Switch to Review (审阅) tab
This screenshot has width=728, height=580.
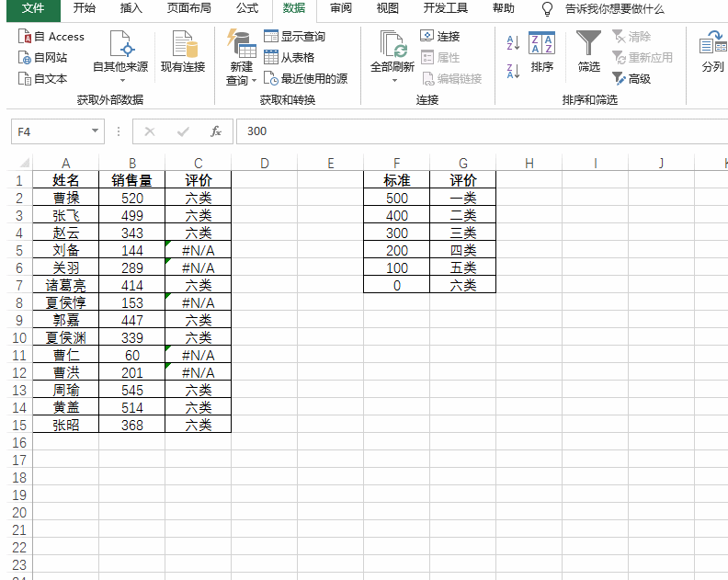click(341, 8)
